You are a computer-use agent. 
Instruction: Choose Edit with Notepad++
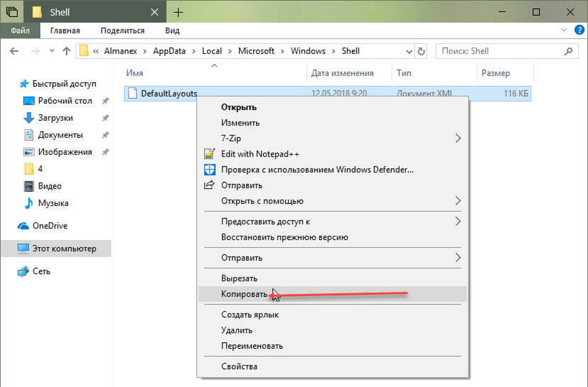(333, 154)
